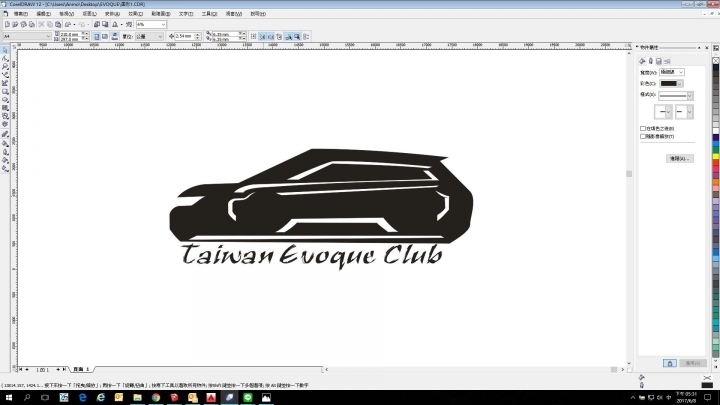This screenshot has width=720, height=405.
Task: Click the Taiwan Evoque Club text object
Action: (x=312, y=255)
